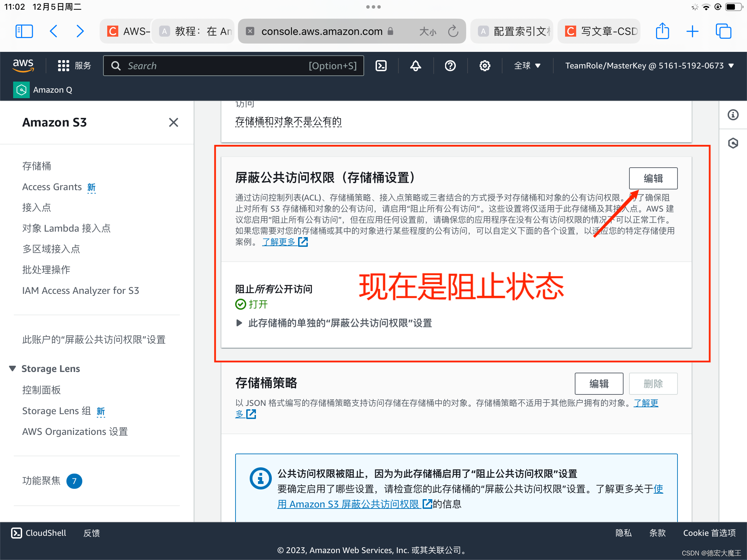This screenshot has height=560, width=747.
Task: Open 了解更多 link under 存储桶策略
Action: pyautogui.click(x=646, y=403)
